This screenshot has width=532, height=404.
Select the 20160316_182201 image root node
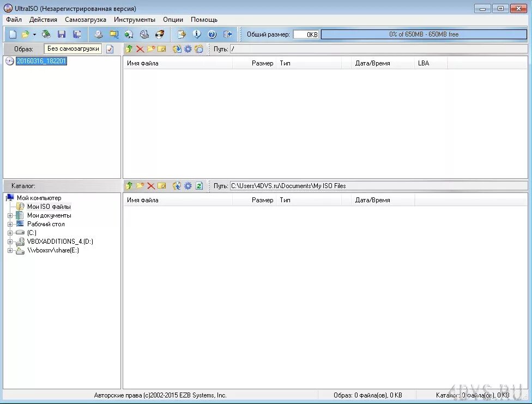[41, 61]
